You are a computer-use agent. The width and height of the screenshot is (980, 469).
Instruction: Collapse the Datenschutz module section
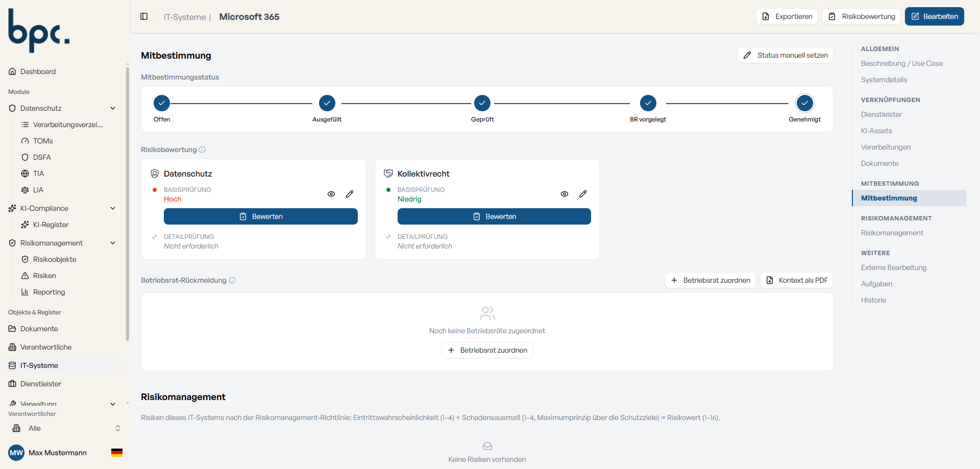[x=113, y=108]
